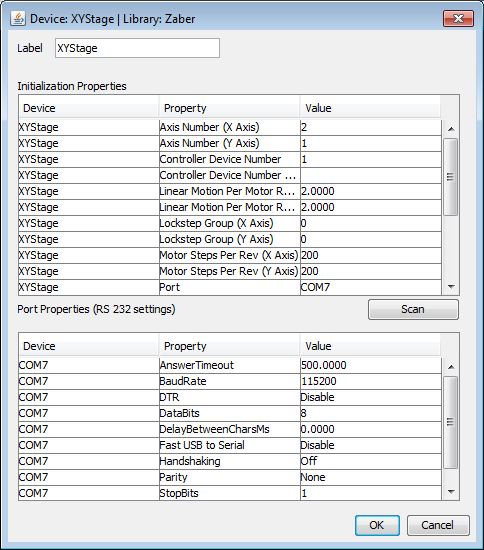Click up arrow of Initialization Properties scrollbar
484x550 pixels.
point(451,129)
